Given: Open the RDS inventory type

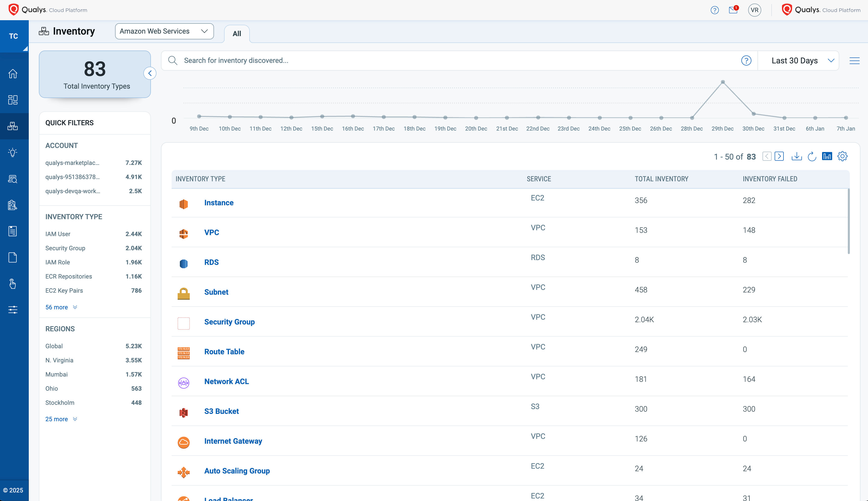Looking at the screenshot, I should [x=211, y=262].
